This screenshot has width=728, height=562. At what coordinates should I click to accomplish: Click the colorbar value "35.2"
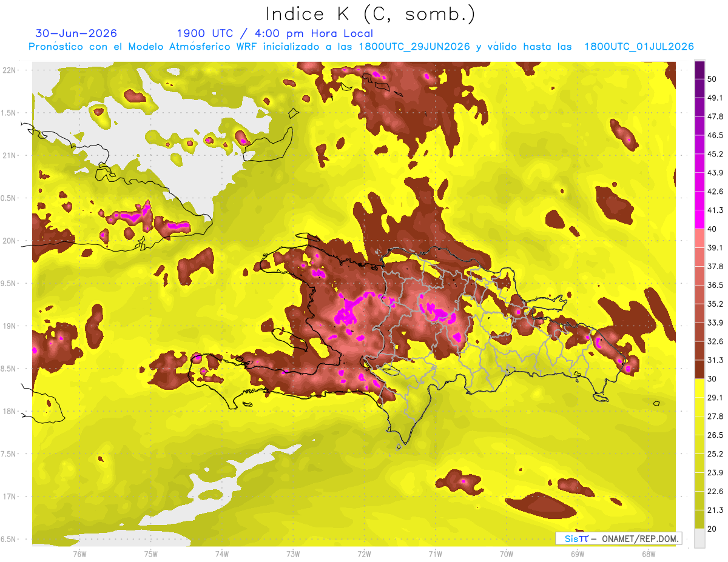tap(715, 304)
